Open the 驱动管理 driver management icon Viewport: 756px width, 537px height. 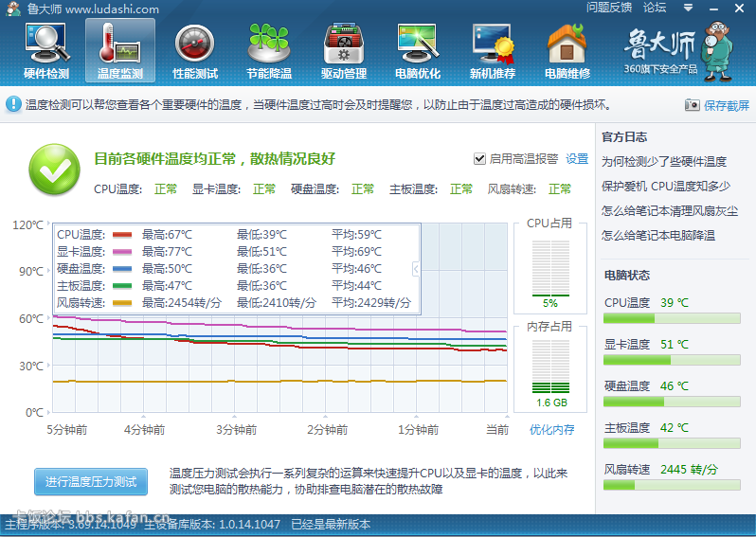pyautogui.click(x=344, y=51)
